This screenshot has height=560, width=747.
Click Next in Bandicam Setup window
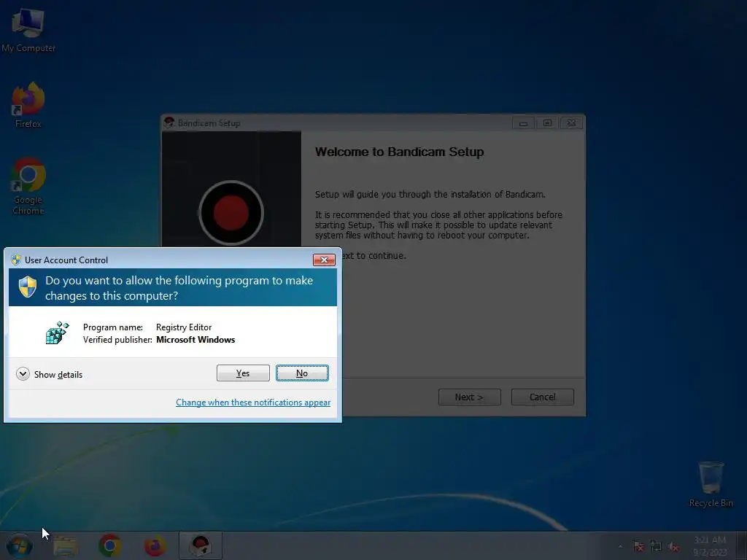point(469,397)
